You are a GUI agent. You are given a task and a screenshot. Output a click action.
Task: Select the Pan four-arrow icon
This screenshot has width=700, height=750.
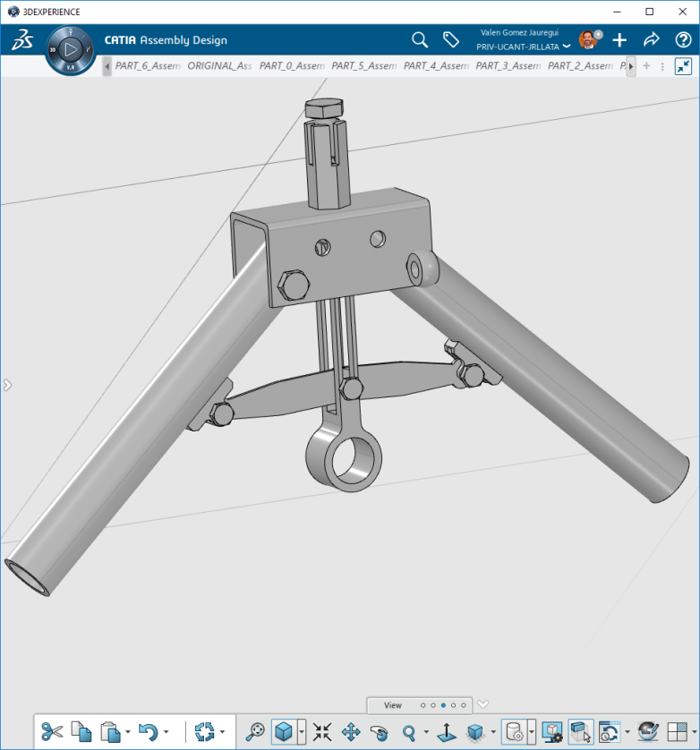point(351,732)
